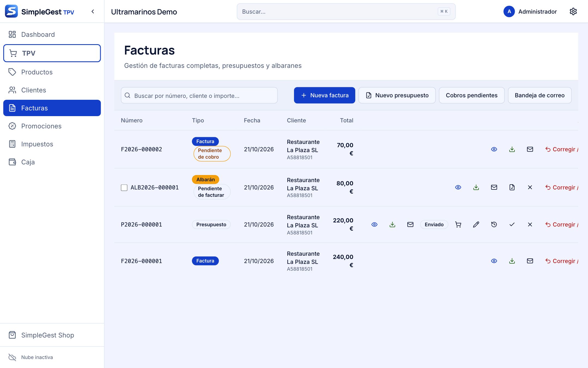
Task: Select checkbox for ALB2026-000001
Action: [124, 188]
